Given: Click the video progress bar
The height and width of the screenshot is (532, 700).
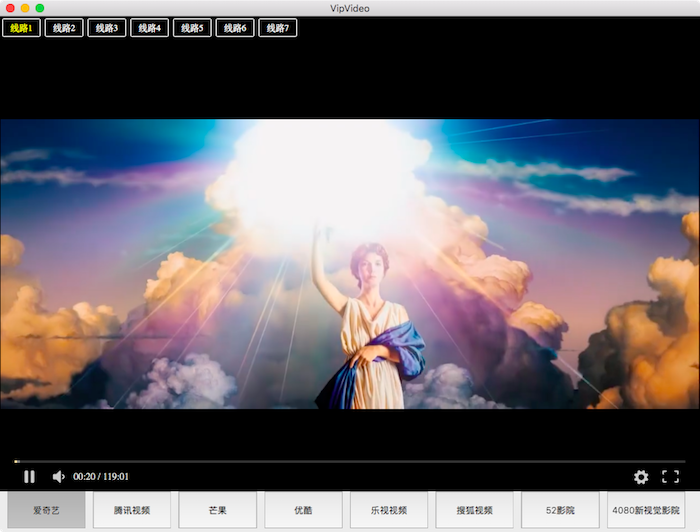Looking at the screenshot, I should point(350,461).
